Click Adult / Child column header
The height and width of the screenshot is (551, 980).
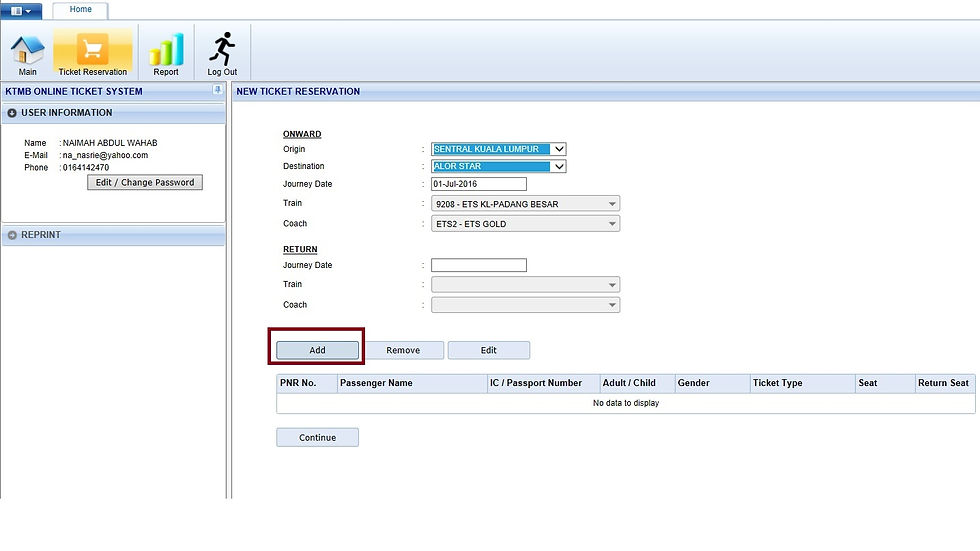pyautogui.click(x=638, y=384)
